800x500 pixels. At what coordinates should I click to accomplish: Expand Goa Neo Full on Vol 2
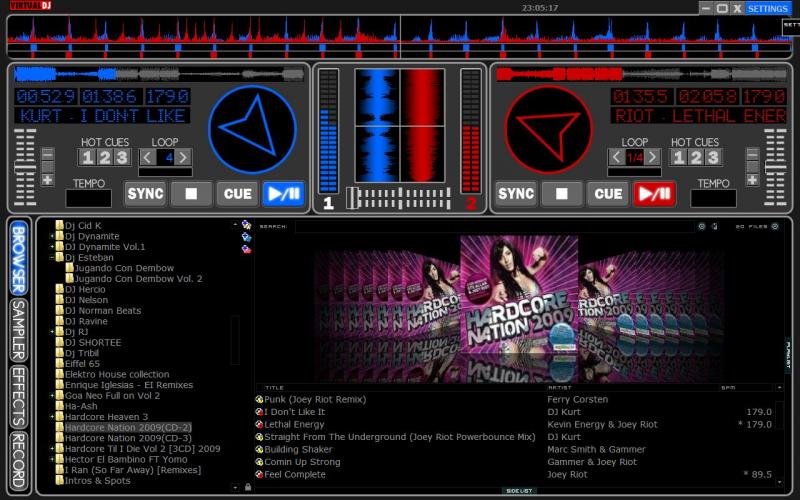pyautogui.click(x=52, y=395)
